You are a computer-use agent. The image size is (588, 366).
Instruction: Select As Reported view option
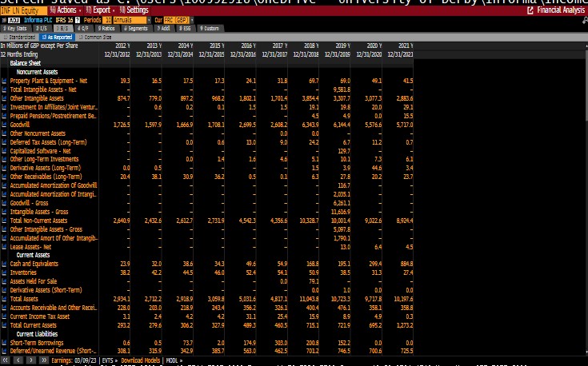(x=57, y=37)
